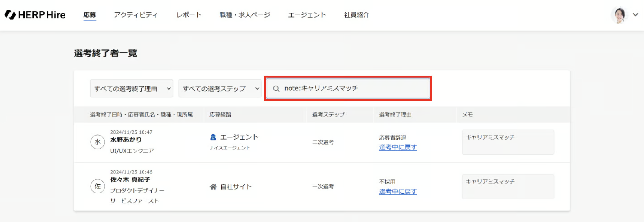
Task: Click the search magnifier icon
Action: (x=276, y=89)
